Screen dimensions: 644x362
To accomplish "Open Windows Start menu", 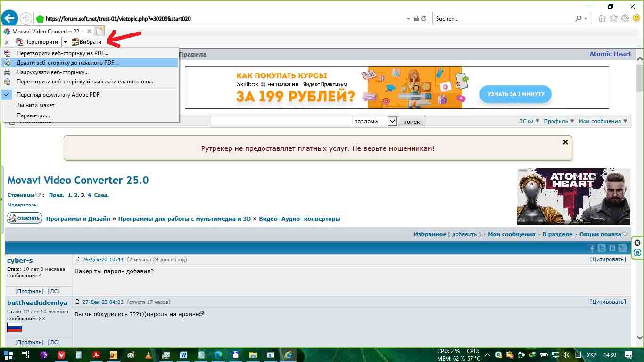I will 8,355.
